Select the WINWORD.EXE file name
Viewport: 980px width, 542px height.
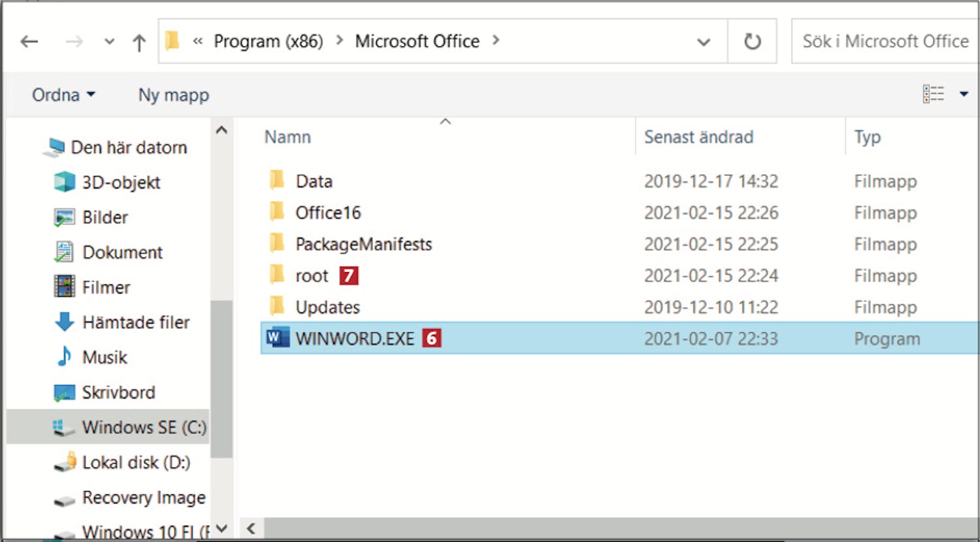pos(355,339)
